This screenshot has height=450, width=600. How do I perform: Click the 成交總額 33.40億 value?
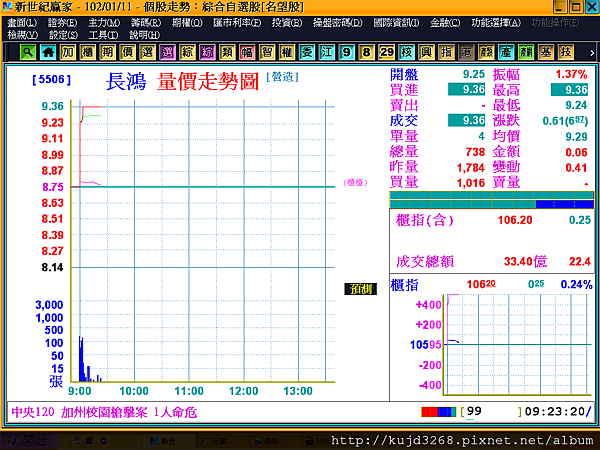point(525,261)
